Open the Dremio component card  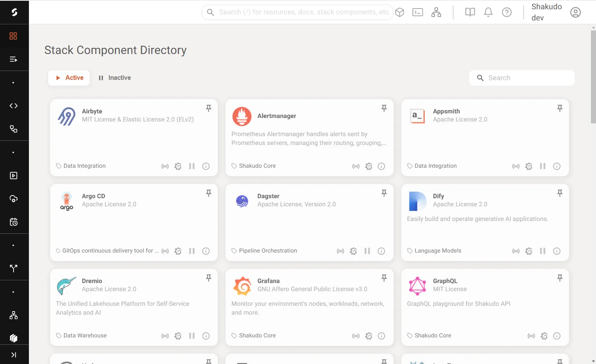point(134,307)
